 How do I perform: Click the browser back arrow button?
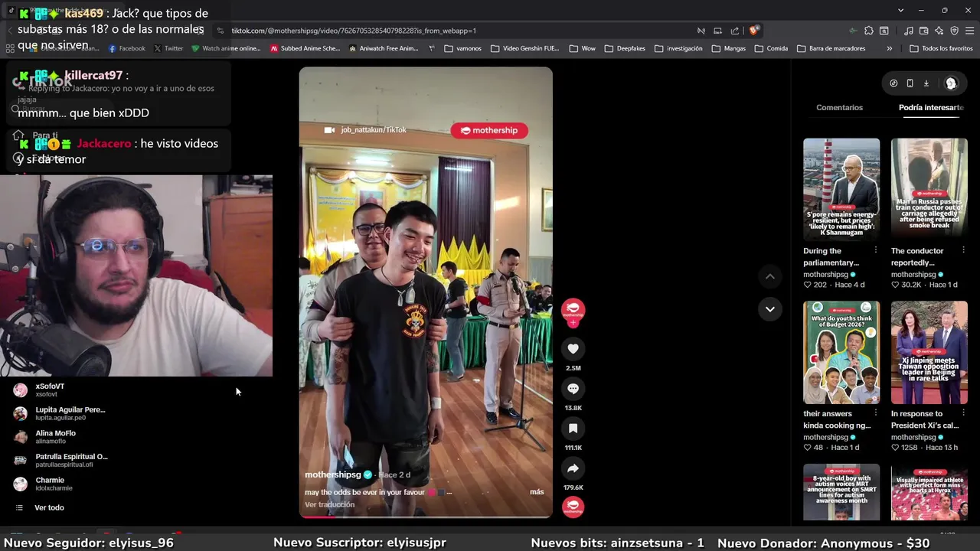click(x=11, y=31)
